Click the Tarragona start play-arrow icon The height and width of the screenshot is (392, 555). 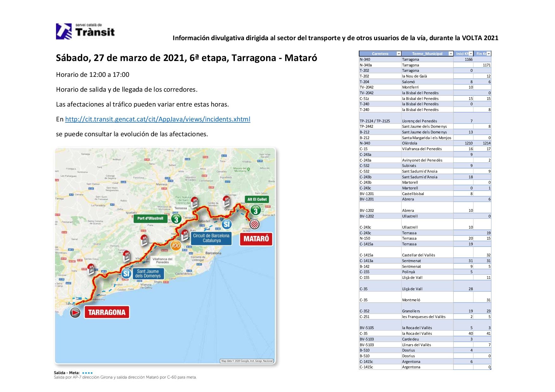[x=75, y=313]
